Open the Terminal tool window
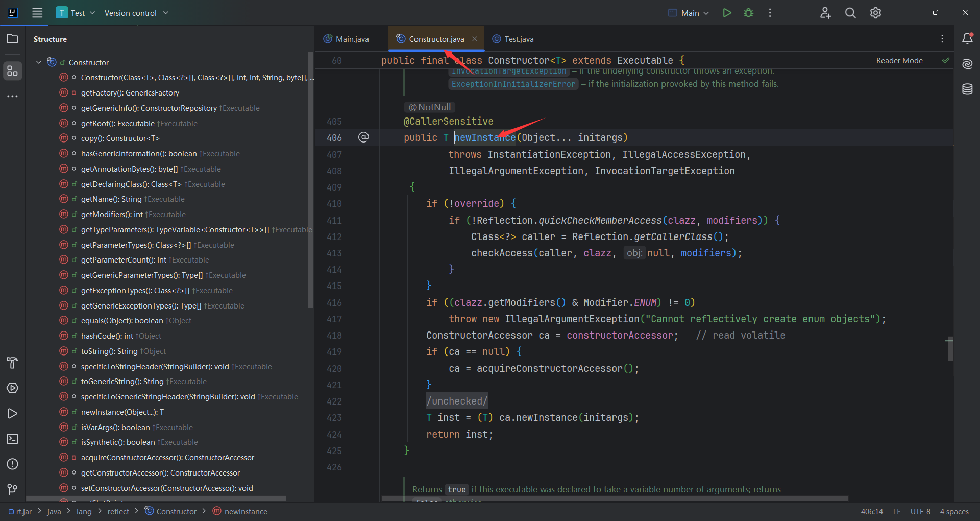Screen dimensions: 980x521 click(x=12, y=439)
